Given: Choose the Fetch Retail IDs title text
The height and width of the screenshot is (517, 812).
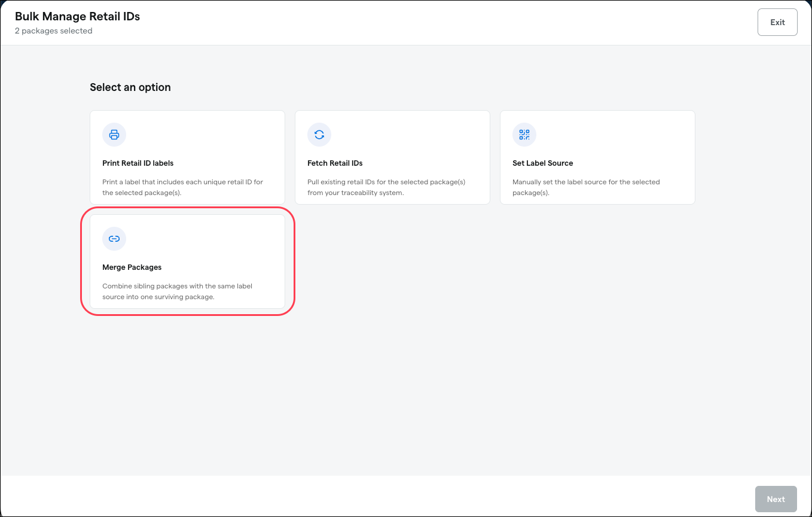Looking at the screenshot, I should click(335, 163).
